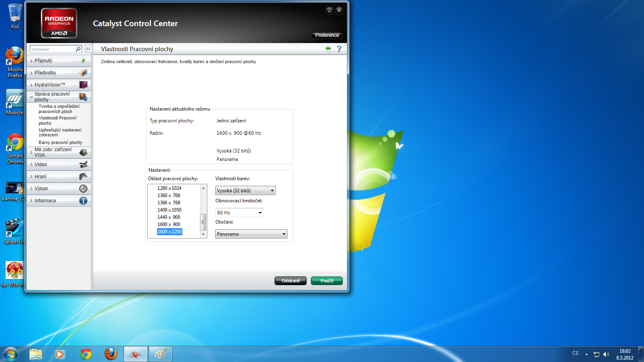Open Recycle Bin Koš desktop icon
The image size is (644, 362).
tap(15, 16)
